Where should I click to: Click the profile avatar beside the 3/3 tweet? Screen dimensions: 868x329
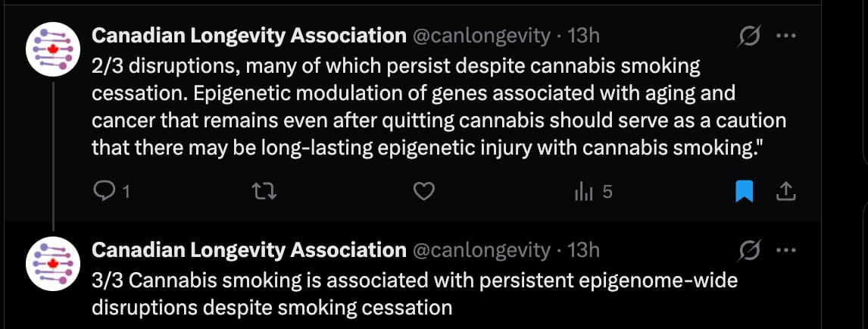(x=54, y=262)
